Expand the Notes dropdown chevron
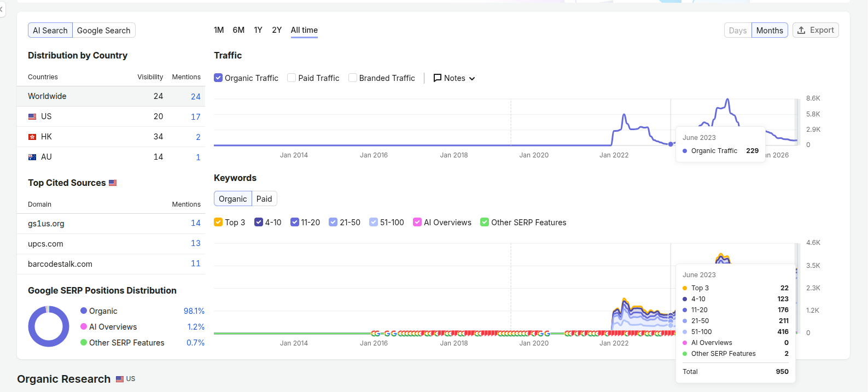868x392 pixels. 472,79
